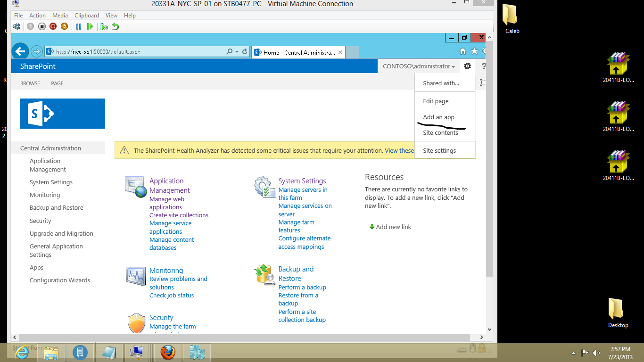Click the orange Save state icon
644x362 pixels.
point(64,26)
